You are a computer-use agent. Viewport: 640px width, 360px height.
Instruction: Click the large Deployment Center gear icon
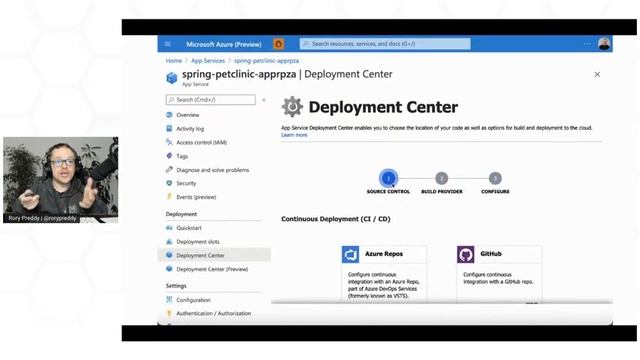(292, 107)
